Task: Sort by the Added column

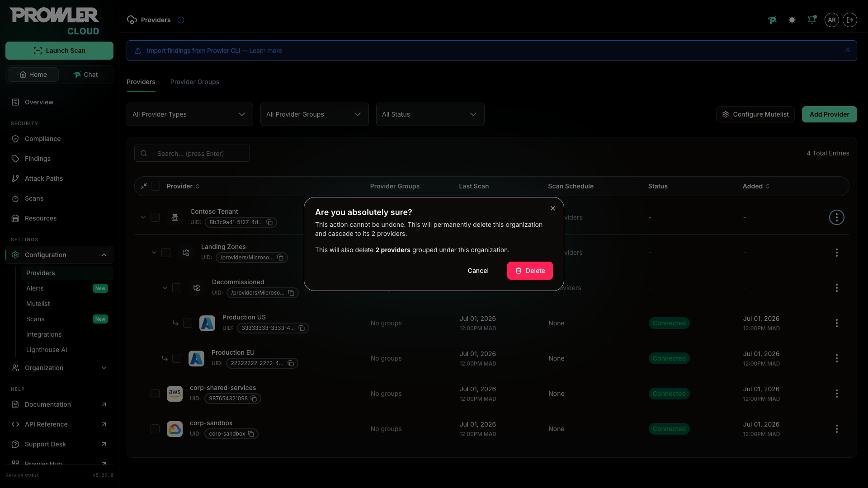Action: 756,186
